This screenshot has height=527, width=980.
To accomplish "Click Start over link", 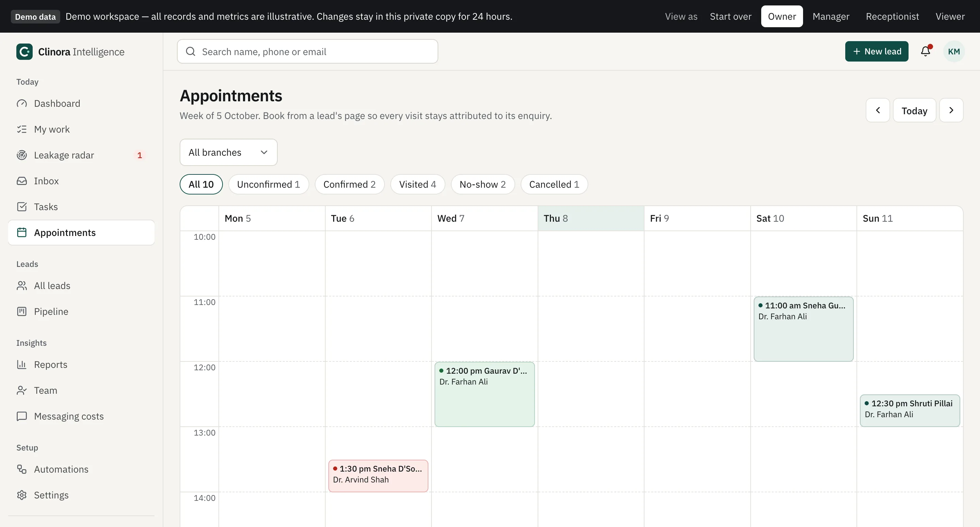I will 731,16.
